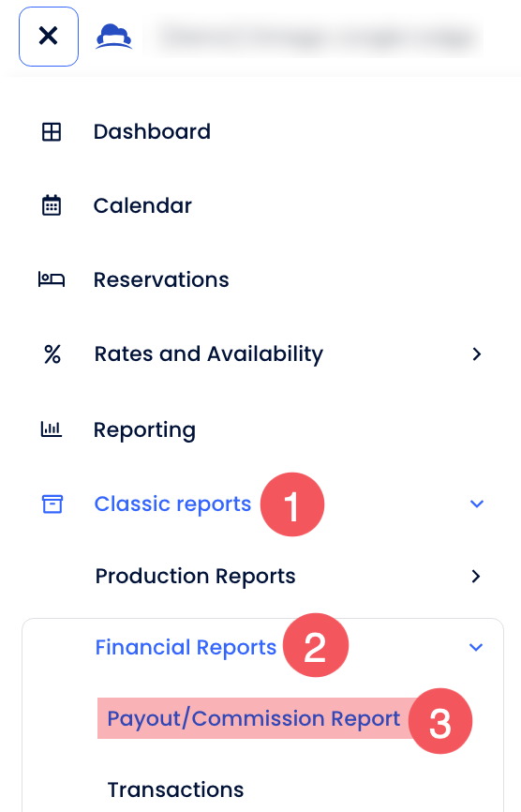Expand the Rates and Availability chevron
Viewport: 521px width, 812px height.
coord(477,354)
